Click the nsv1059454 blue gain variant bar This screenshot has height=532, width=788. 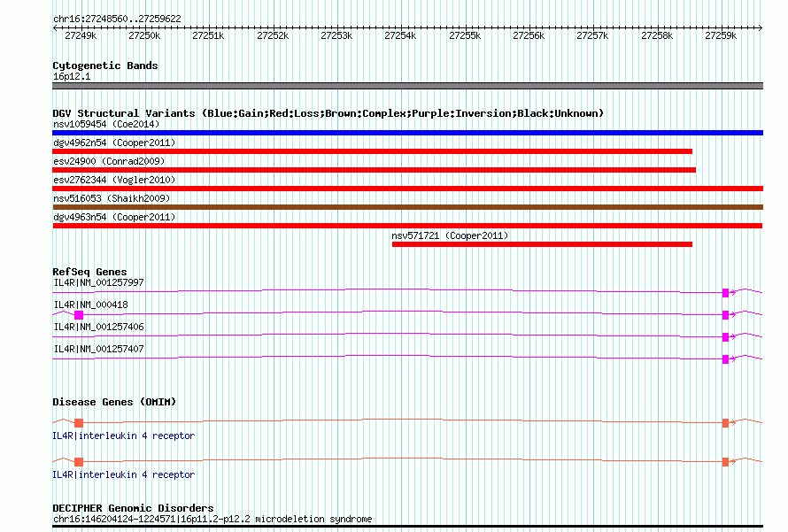click(407, 133)
